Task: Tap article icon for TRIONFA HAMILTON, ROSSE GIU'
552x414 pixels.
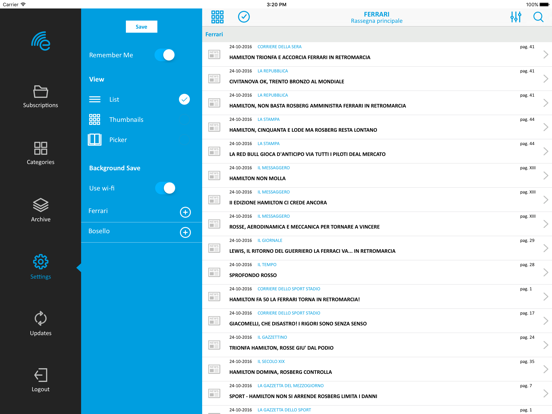Action: 214,345
